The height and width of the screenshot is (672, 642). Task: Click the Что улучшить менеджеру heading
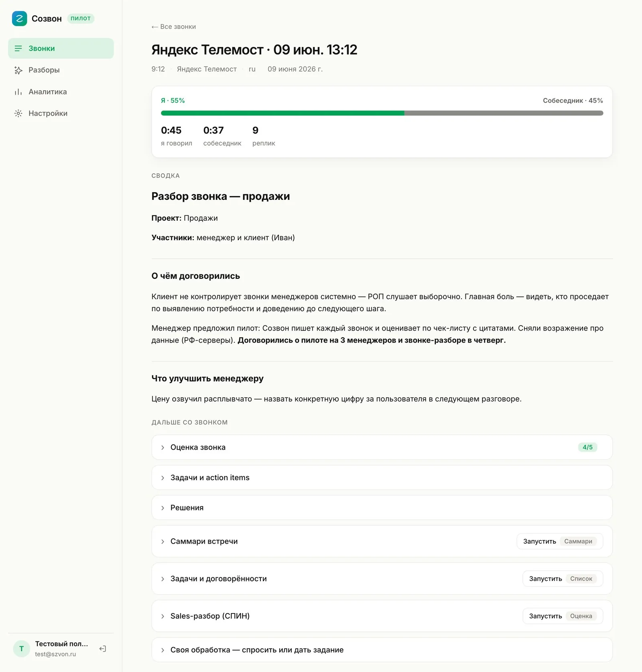[207, 379]
